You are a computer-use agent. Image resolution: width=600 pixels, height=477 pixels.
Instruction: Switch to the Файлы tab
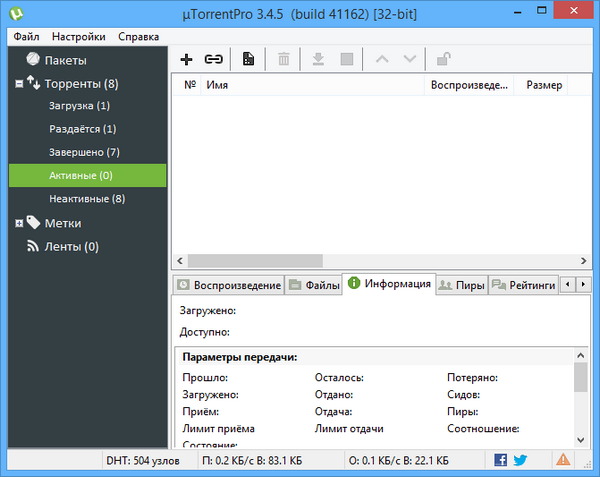313,285
